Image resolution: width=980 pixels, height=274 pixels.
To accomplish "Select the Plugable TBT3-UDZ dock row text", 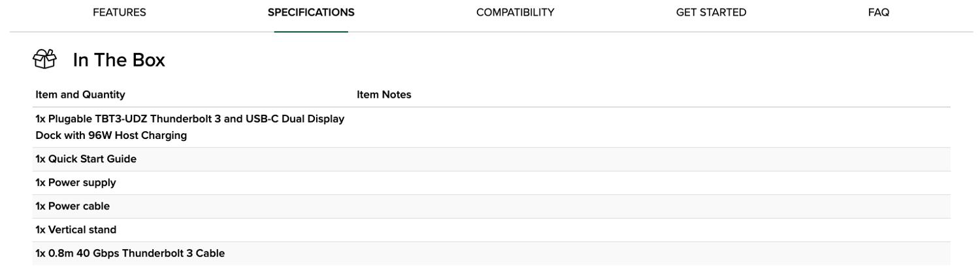I will [189, 127].
